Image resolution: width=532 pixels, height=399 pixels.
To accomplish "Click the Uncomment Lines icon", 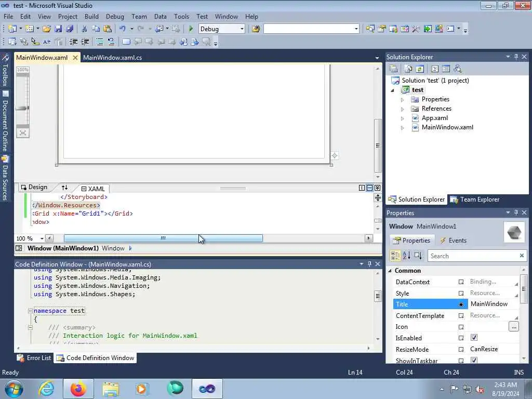I will (x=111, y=42).
